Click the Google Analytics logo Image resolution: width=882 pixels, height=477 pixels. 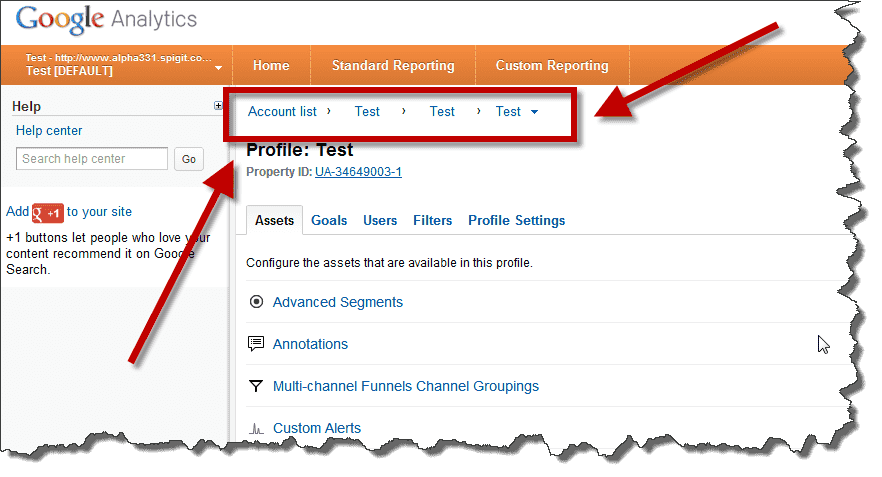[106, 20]
